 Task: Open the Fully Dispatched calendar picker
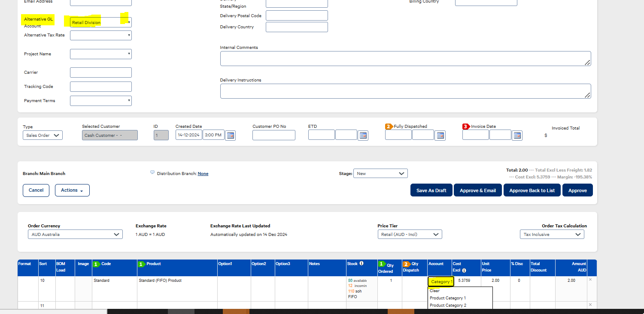click(440, 135)
